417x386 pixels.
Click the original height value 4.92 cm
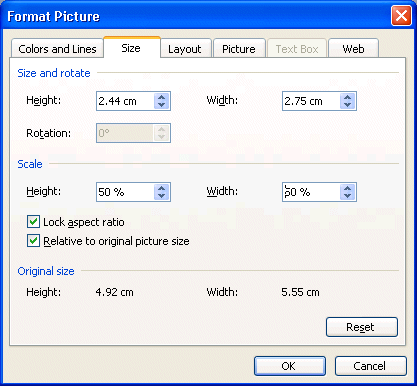click(114, 292)
